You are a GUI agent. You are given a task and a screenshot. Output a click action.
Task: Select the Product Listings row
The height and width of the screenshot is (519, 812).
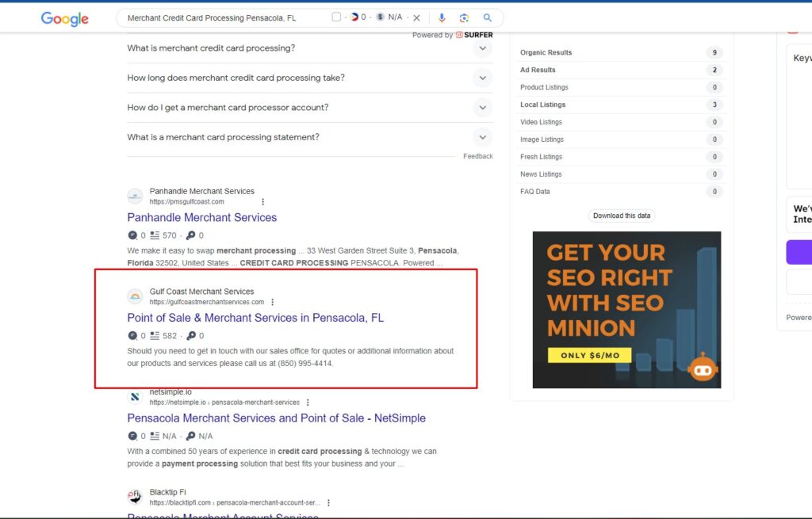[x=622, y=87]
